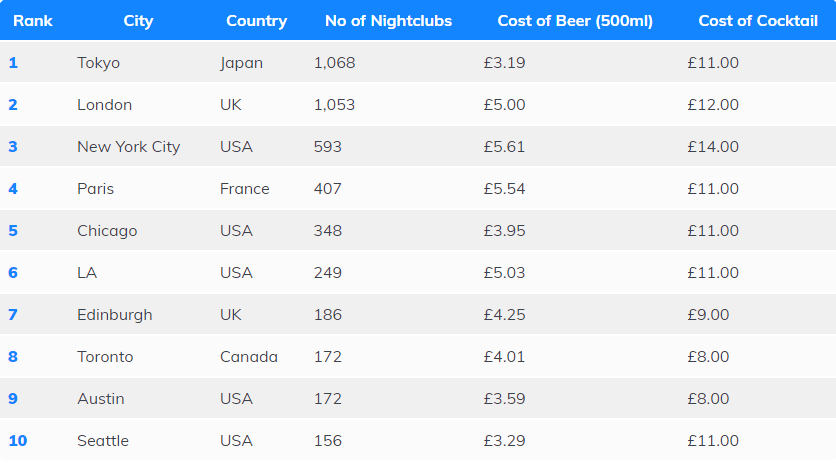Select the Cost of Cocktail header
Image resolution: width=836 pixels, height=463 pixels.
(758, 21)
